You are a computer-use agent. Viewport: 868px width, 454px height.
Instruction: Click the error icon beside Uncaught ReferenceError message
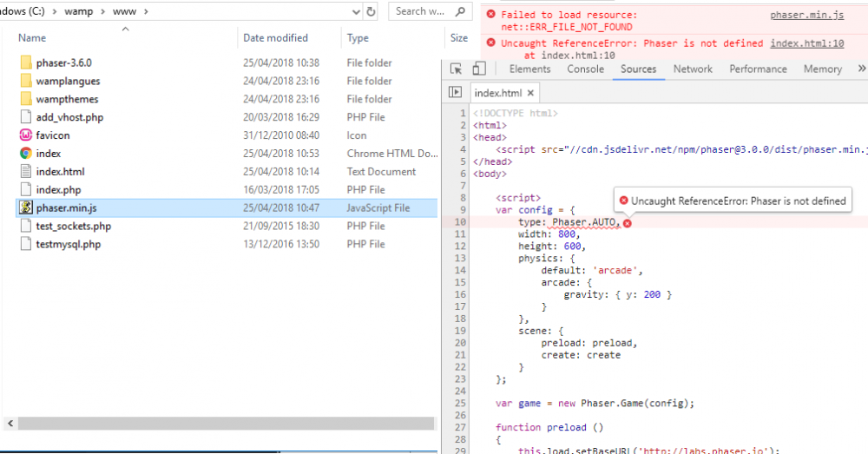tap(490, 43)
